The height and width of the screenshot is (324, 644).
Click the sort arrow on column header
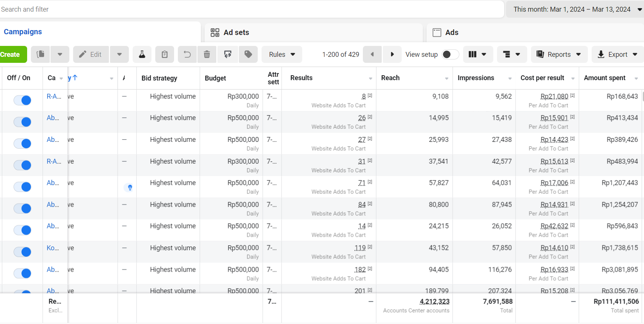(x=75, y=78)
